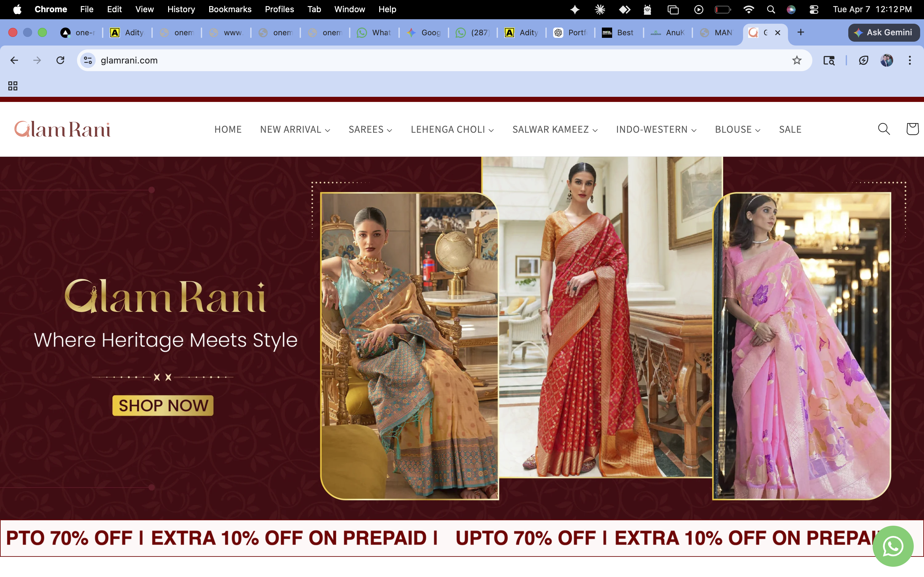Open a new tab with the plus icon
Viewport: 924px width, 577px height.
(x=801, y=32)
